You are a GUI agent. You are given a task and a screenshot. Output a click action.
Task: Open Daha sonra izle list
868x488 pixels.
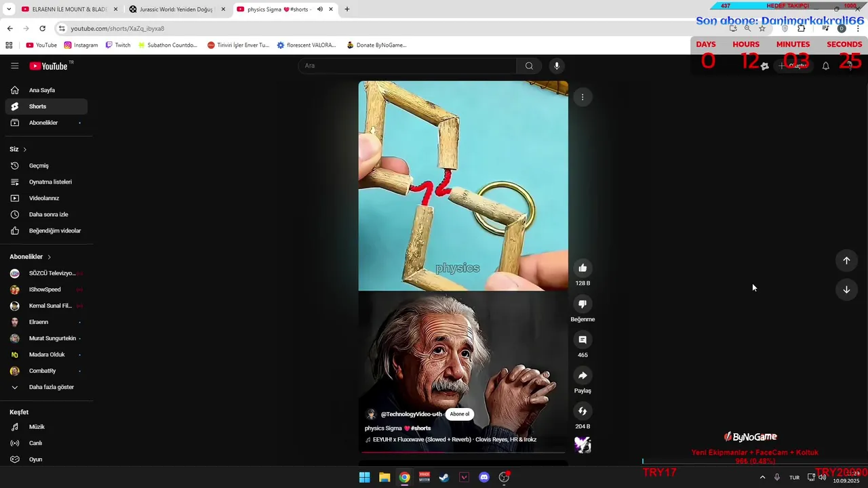(x=46, y=214)
